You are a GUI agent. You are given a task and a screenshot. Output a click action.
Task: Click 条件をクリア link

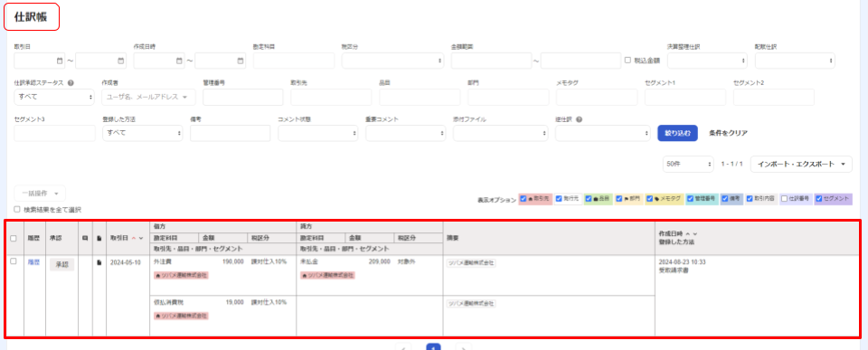click(x=728, y=133)
